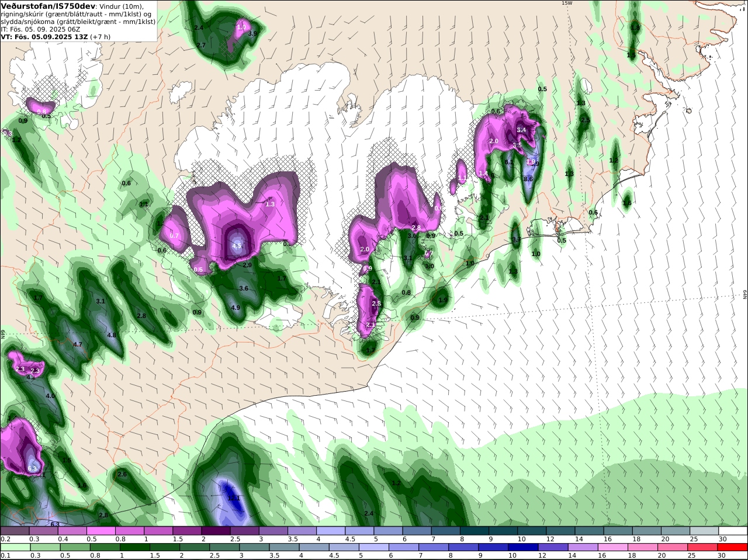Click the '0.1' label starting the bottom legend row
This screenshot has width=748, height=560.
click(x=5, y=555)
